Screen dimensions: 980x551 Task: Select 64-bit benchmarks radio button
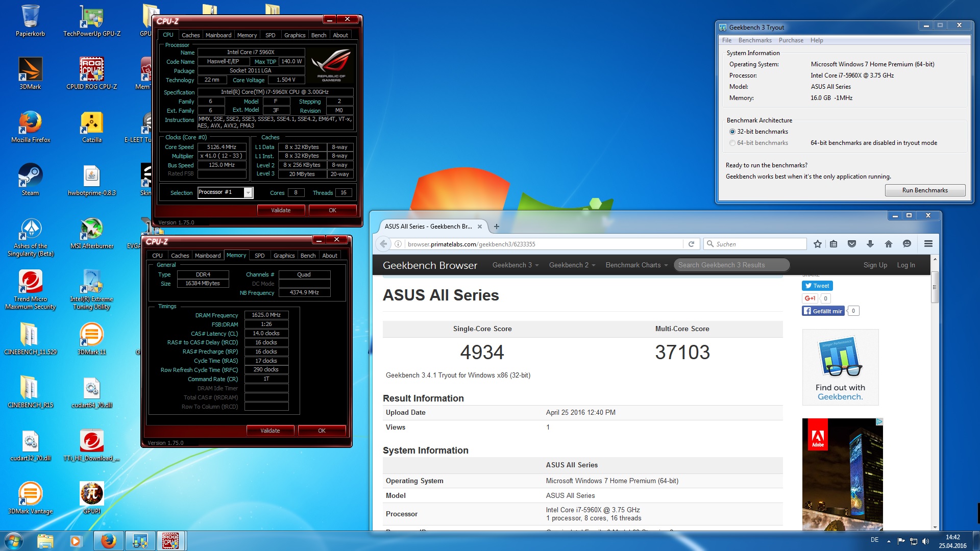coord(732,143)
